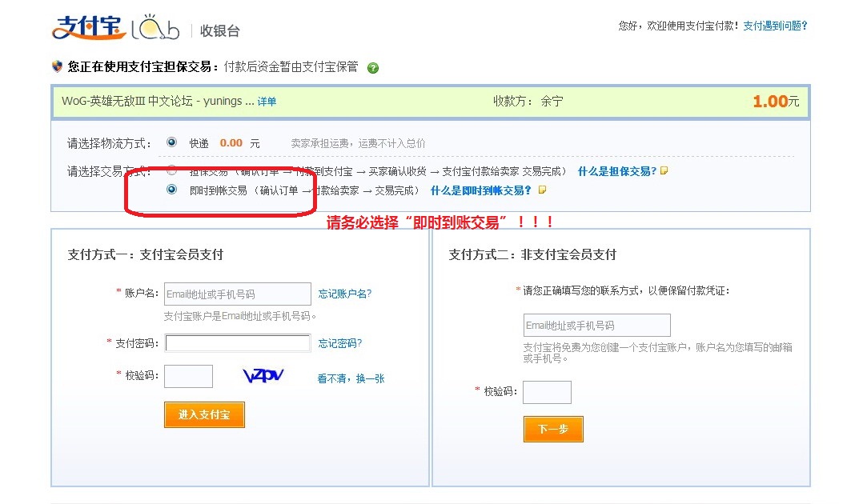Open the 详单 order details link
Viewport: 867px width, 504px height.
tap(267, 102)
